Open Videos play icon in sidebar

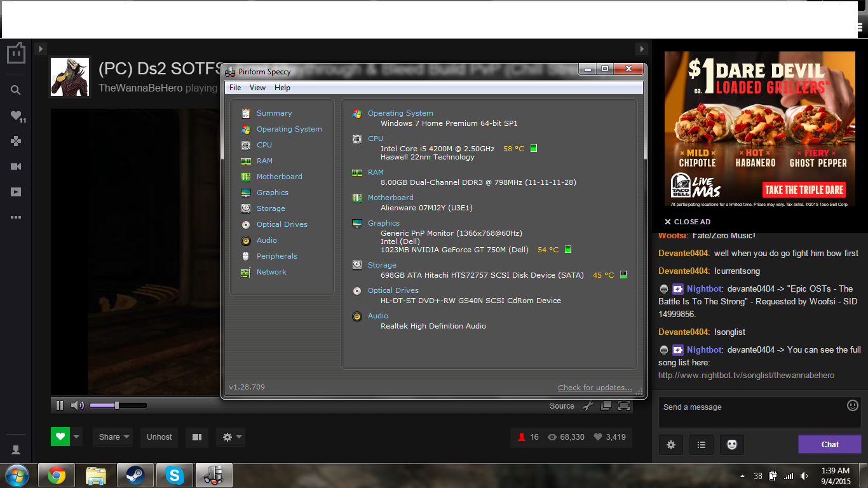click(x=16, y=192)
